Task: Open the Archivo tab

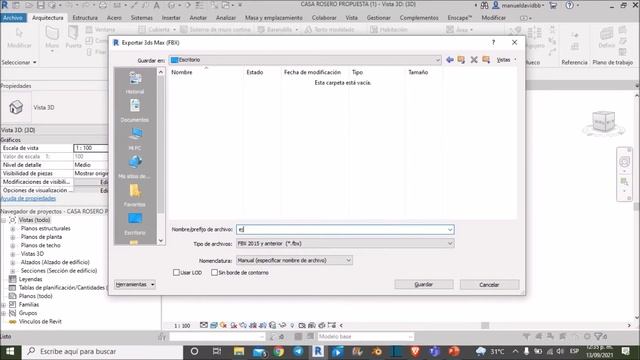Action: pyautogui.click(x=13, y=18)
